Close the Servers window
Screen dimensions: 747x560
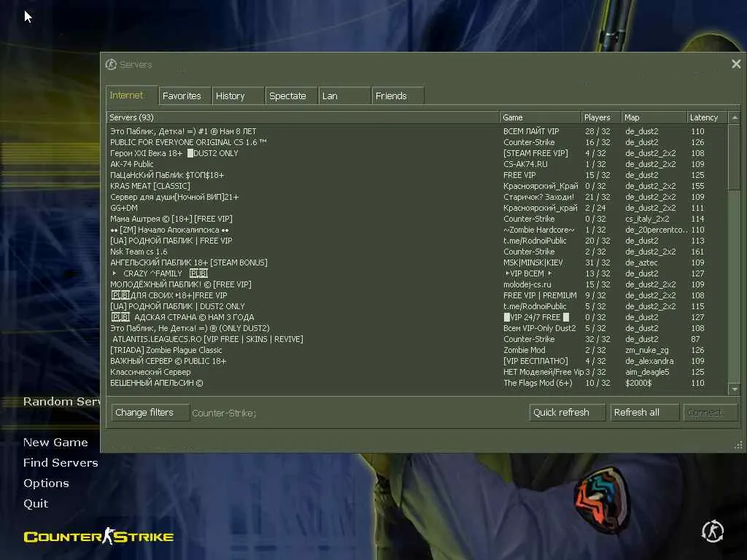click(x=736, y=64)
